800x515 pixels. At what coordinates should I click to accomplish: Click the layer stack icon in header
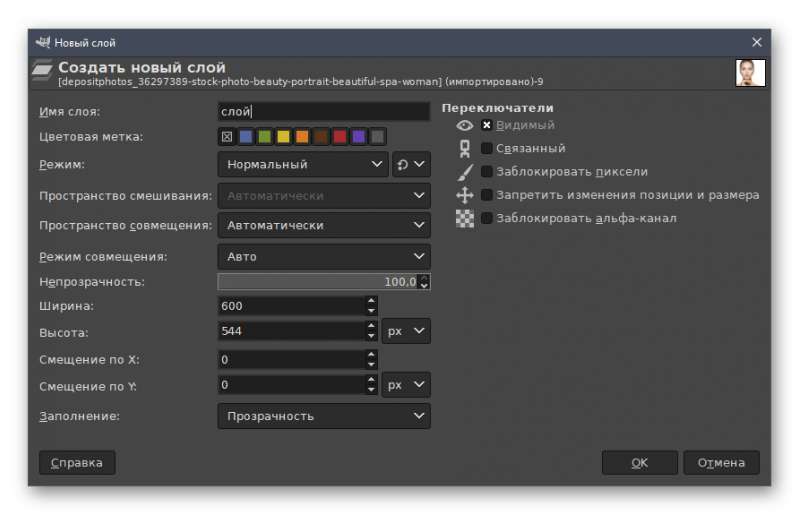click(42, 70)
